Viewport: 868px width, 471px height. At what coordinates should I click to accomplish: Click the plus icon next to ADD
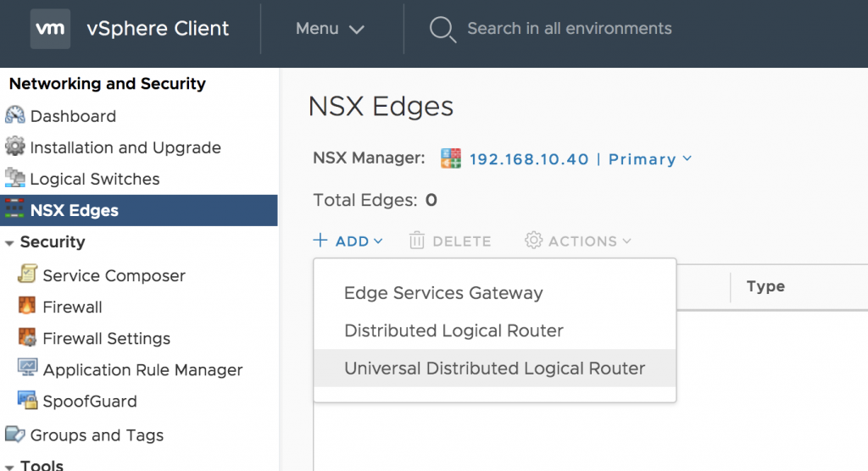320,241
